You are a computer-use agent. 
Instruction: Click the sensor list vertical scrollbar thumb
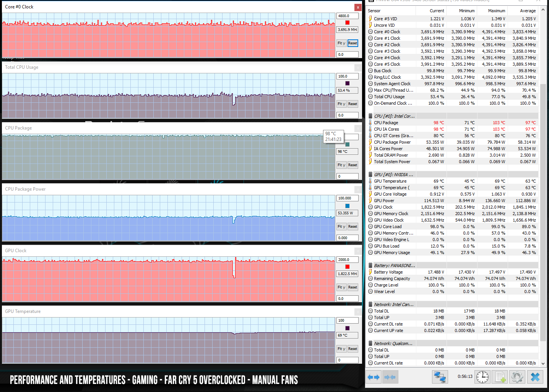pyautogui.click(x=543, y=212)
